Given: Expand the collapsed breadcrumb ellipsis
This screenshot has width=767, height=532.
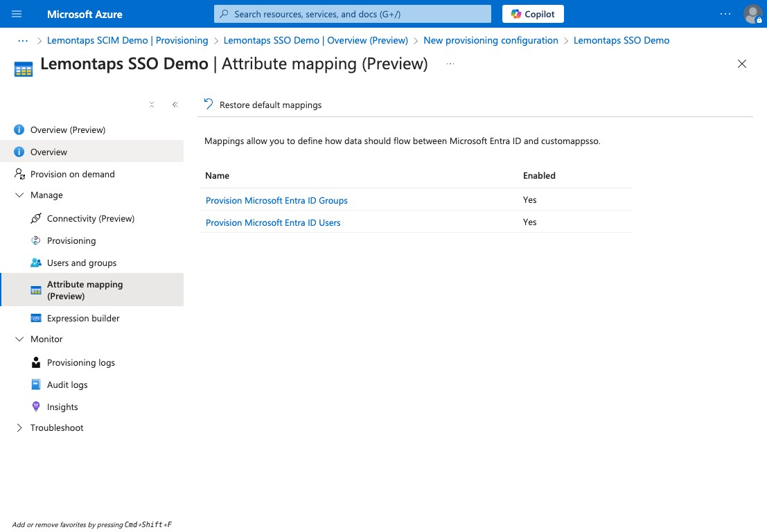Looking at the screenshot, I should pos(22,41).
